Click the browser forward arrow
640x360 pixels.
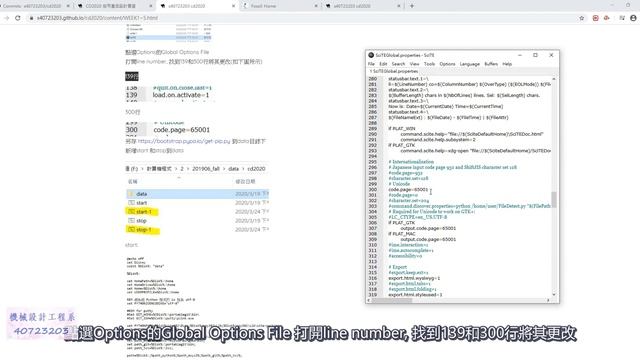[x=7, y=18]
